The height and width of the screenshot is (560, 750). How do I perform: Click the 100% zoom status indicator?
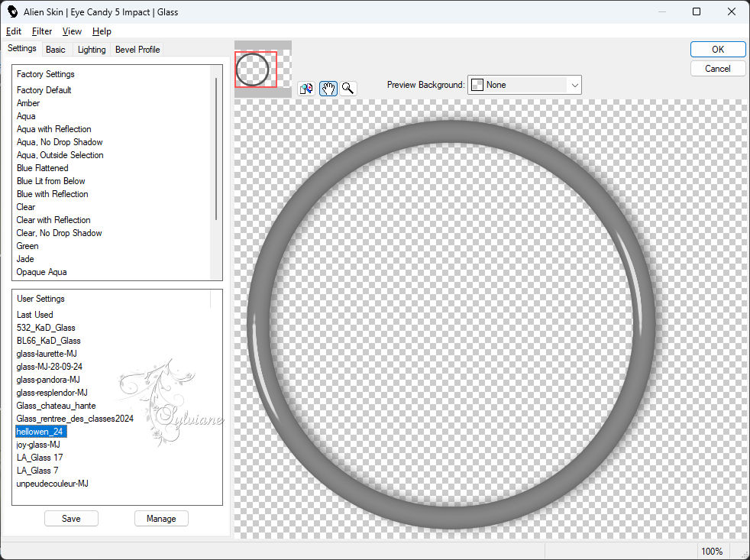[x=712, y=552]
